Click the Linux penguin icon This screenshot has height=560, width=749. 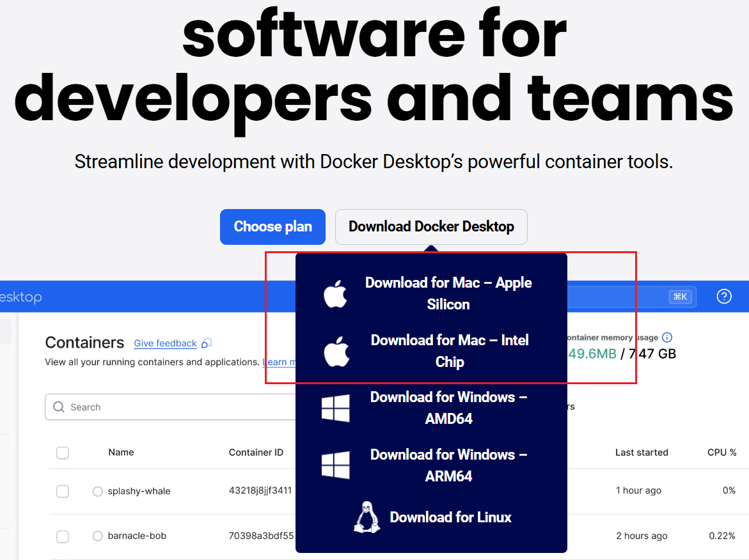tap(367, 517)
